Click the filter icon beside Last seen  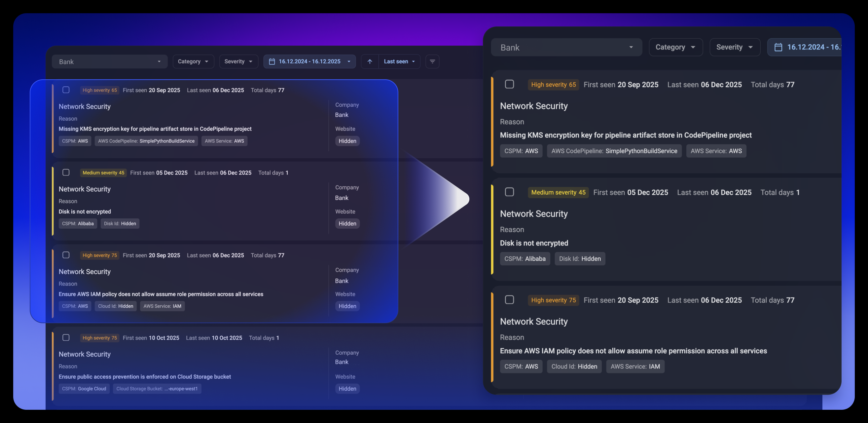pyautogui.click(x=432, y=61)
